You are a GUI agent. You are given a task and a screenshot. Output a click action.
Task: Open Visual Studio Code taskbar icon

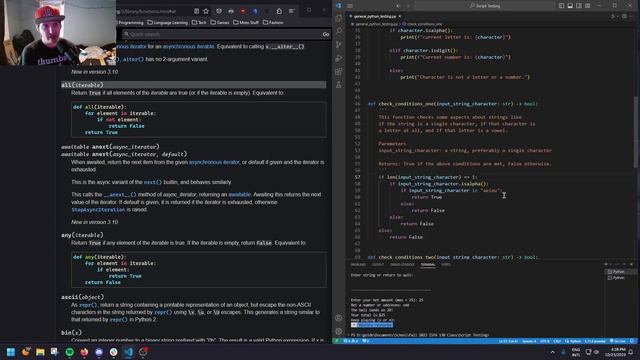[129, 352]
